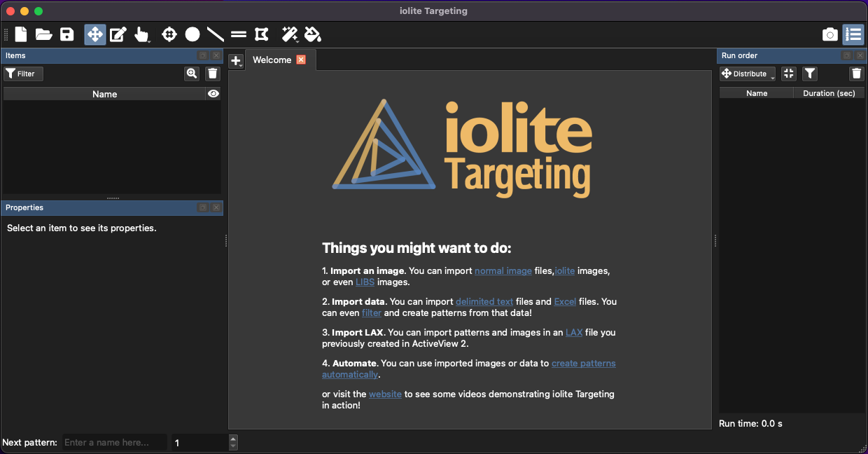Viewport: 868px width, 454px height.
Task: Select the Polygon pattern tool
Action: [262, 34]
